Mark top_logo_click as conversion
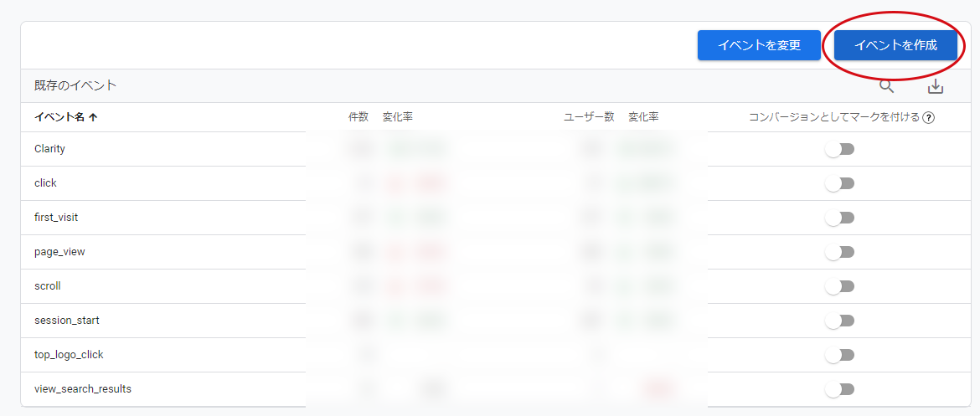 pyautogui.click(x=839, y=355)
